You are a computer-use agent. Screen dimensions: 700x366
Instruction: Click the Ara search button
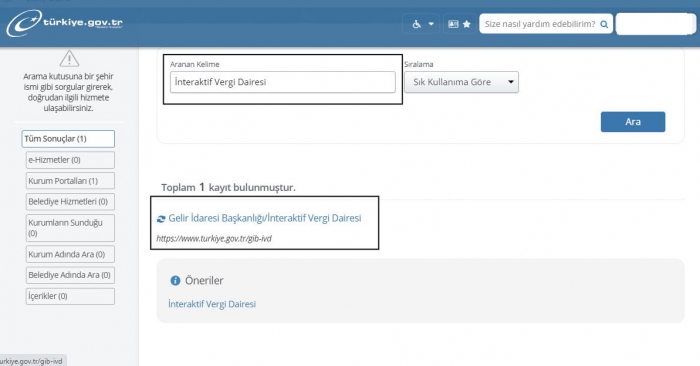633,122
